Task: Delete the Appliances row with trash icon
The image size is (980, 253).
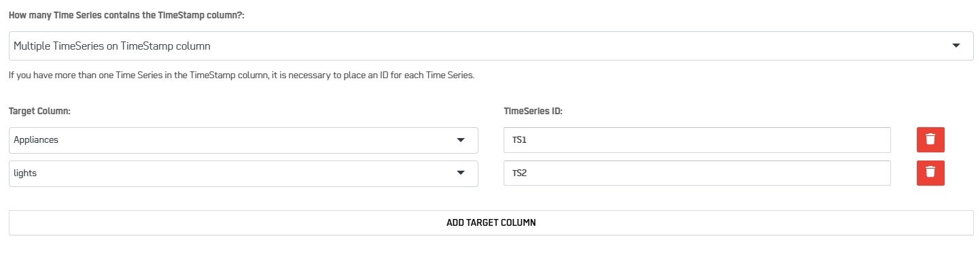Action: 930,139
